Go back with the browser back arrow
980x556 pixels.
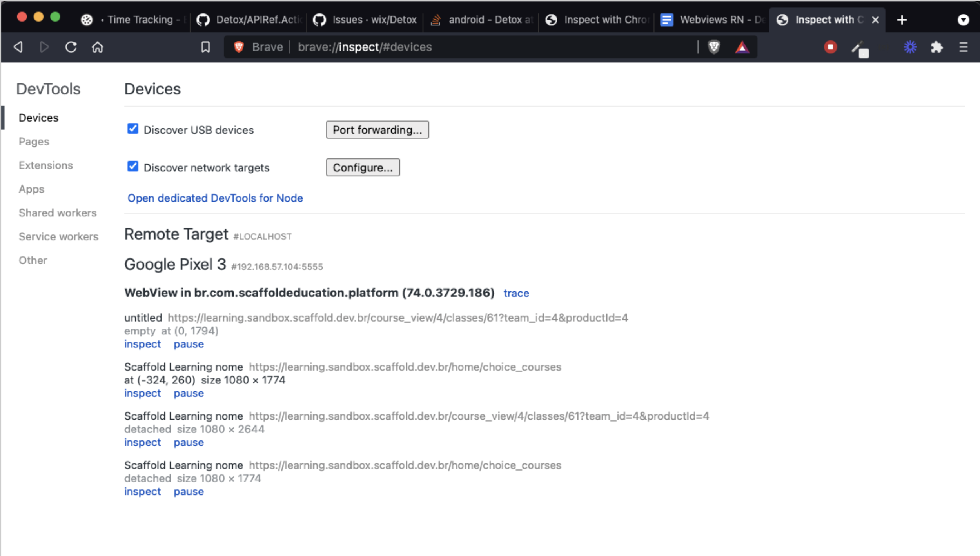click(18, 47)
